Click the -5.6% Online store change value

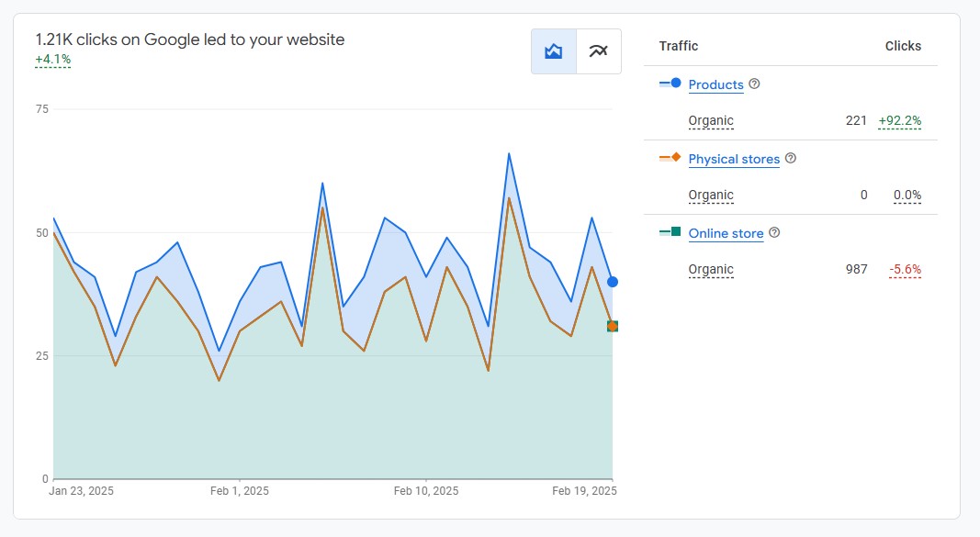pos(905,269)
